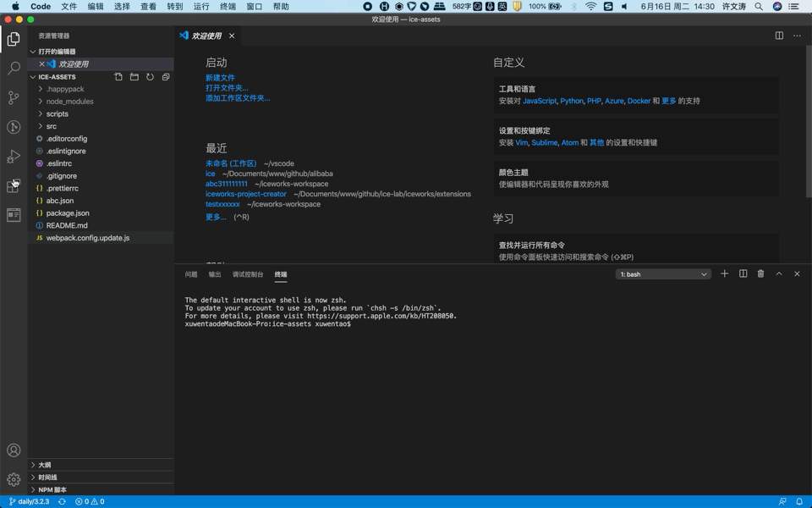
Task: Open the GitLens view icon
Action: pos(14,127)
